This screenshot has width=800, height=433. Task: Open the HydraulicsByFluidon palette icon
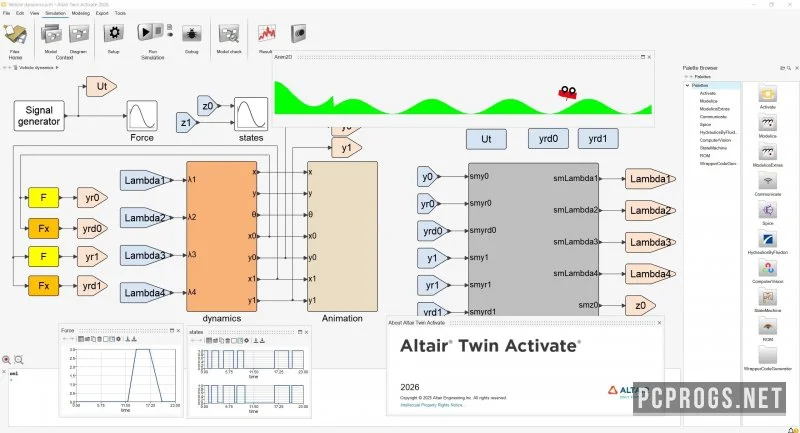[767, 240]
